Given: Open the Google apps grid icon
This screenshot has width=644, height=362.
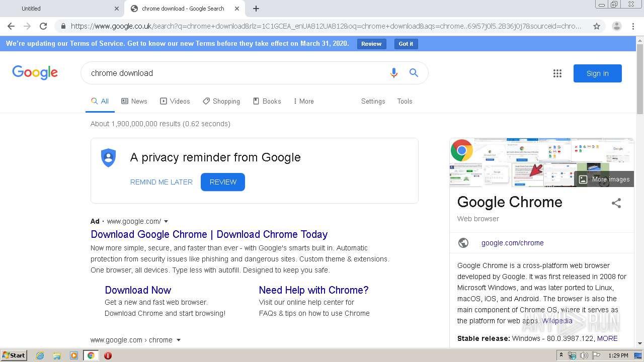Looking at the screenshot, I should click(x=557, y=73).
